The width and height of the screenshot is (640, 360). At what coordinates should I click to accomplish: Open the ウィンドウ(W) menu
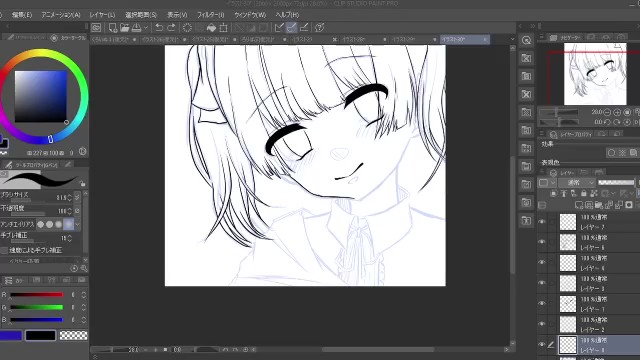[x=250, y=15]
